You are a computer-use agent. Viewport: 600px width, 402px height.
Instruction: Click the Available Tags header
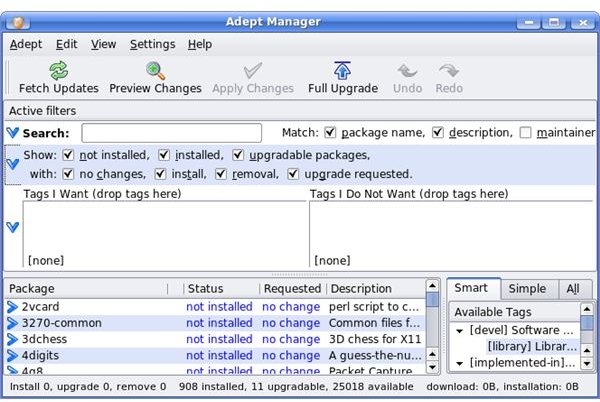point(515,312)
